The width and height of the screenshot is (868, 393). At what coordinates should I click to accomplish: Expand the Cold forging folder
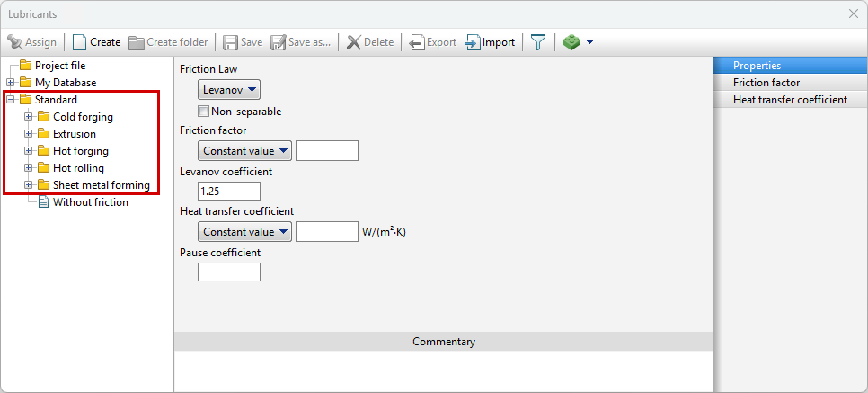[x=29, y=117]
